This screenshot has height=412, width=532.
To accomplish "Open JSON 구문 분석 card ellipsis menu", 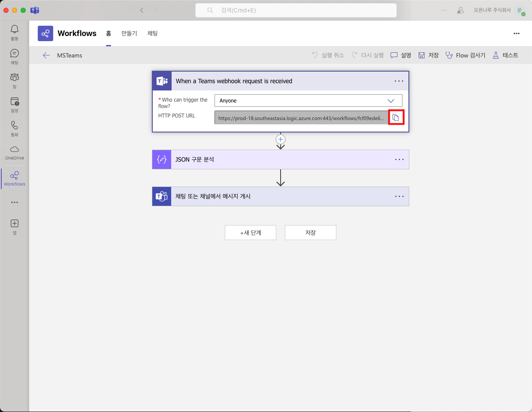I will (399, 159).
